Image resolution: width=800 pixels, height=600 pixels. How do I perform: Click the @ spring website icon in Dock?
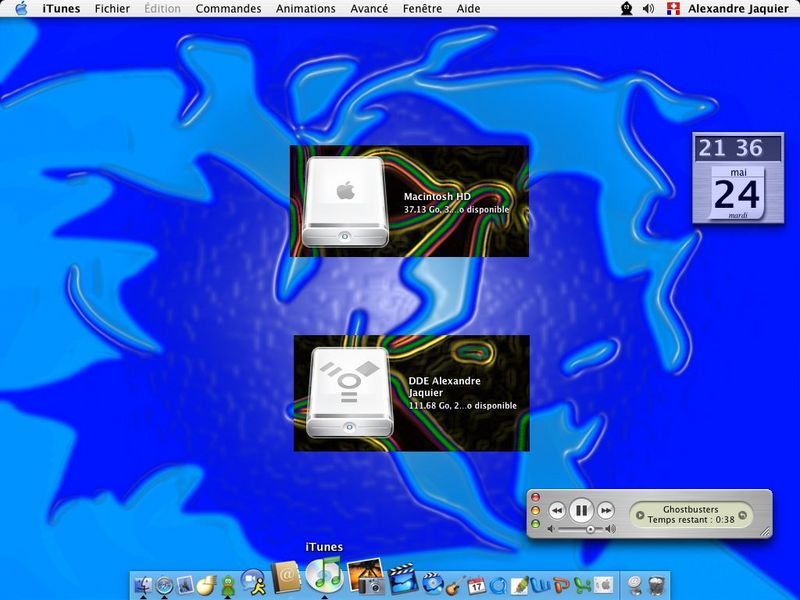click(x=634, y=586)
